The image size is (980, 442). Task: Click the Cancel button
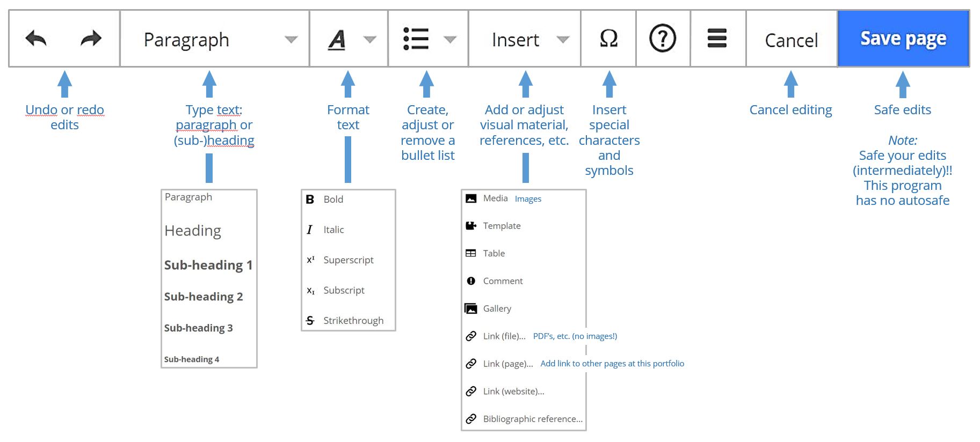792,39
